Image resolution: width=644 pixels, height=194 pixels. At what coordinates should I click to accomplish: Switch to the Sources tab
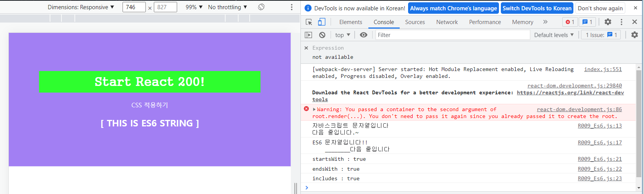415,22
